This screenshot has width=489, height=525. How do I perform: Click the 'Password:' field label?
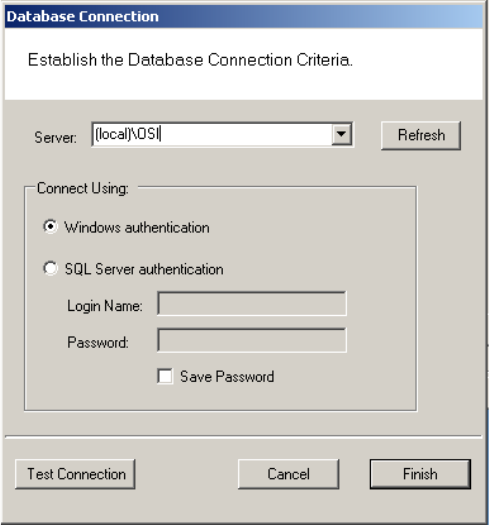(98, 343)
